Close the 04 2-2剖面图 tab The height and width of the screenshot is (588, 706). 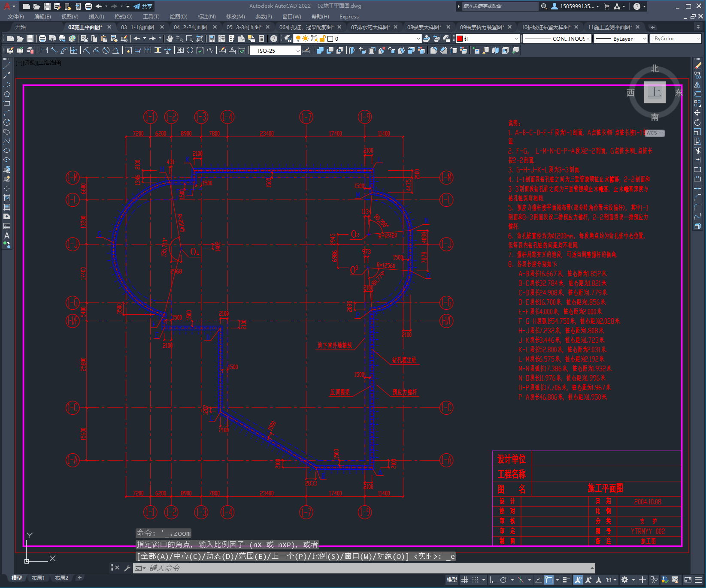click(215, 27)
